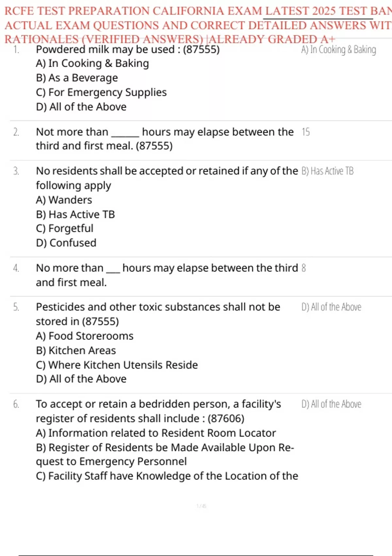This screenshot has width=392, height=556.
Task: Select the "D) Confused" option
Action: [x=66, y=243]
